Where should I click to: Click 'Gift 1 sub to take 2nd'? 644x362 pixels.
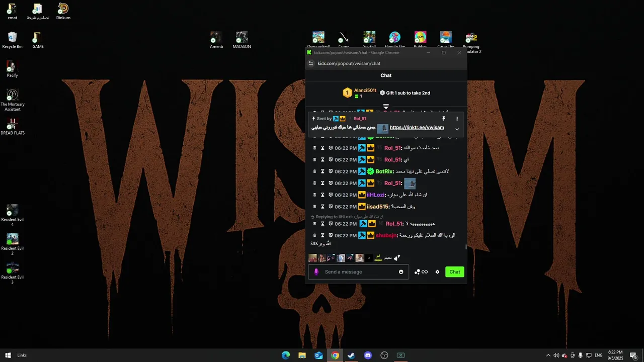click(x=408, y=93)
